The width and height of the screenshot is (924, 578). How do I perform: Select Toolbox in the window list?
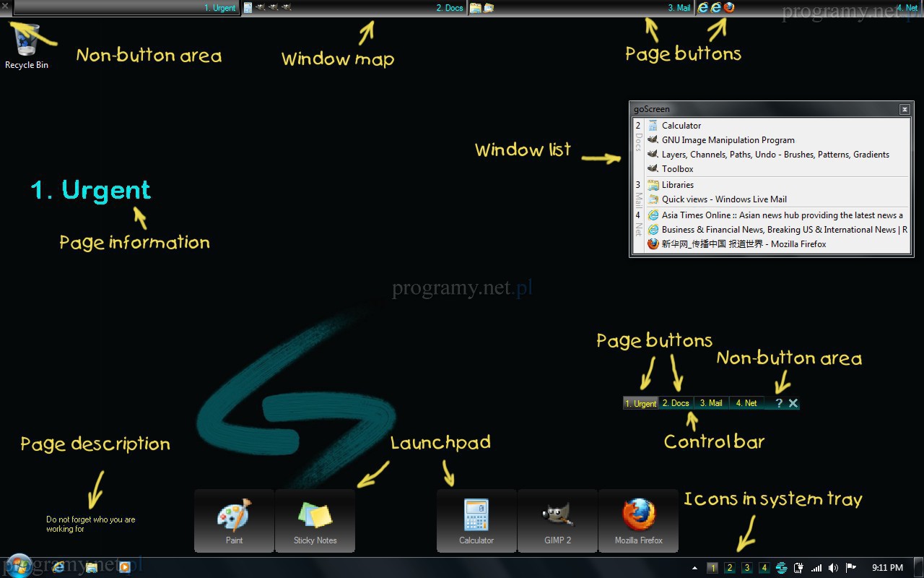point(677,169)
